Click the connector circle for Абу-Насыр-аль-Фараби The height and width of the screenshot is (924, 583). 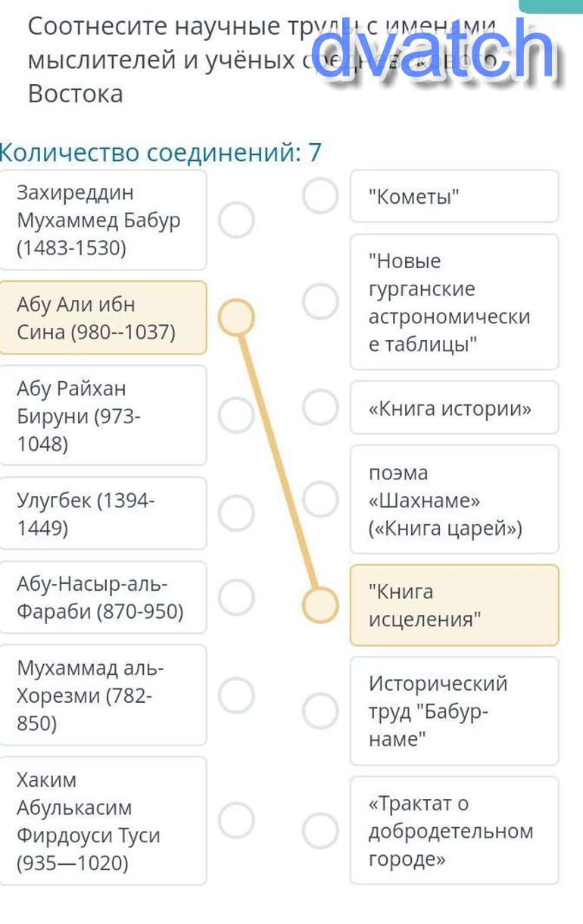236,597
